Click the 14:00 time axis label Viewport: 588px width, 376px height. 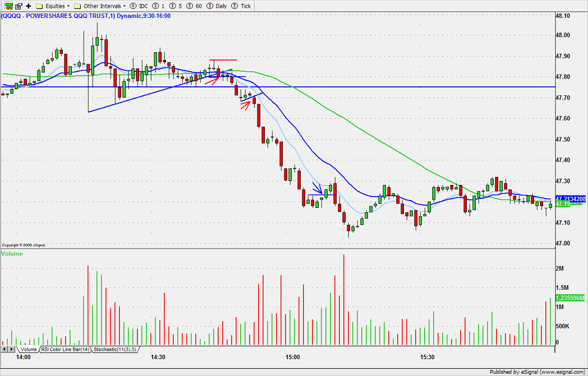(x=23, y=358)
